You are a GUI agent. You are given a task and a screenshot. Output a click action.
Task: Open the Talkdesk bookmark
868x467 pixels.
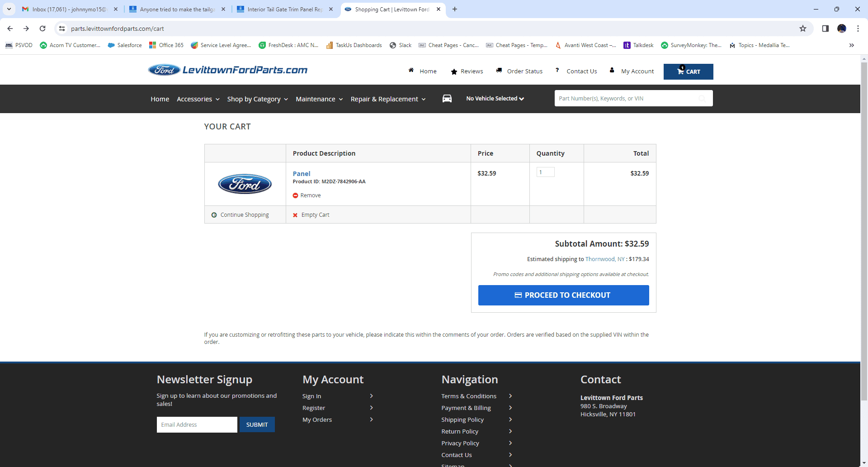(638, 45)
